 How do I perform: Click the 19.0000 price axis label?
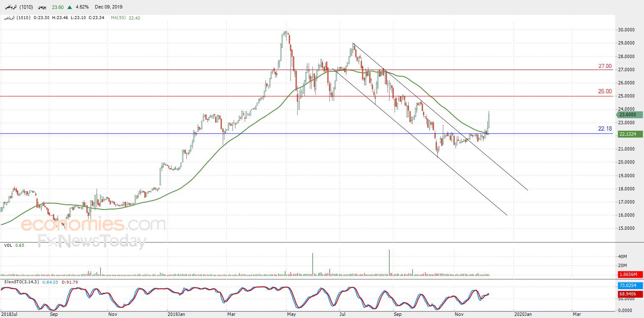(626, 176)
